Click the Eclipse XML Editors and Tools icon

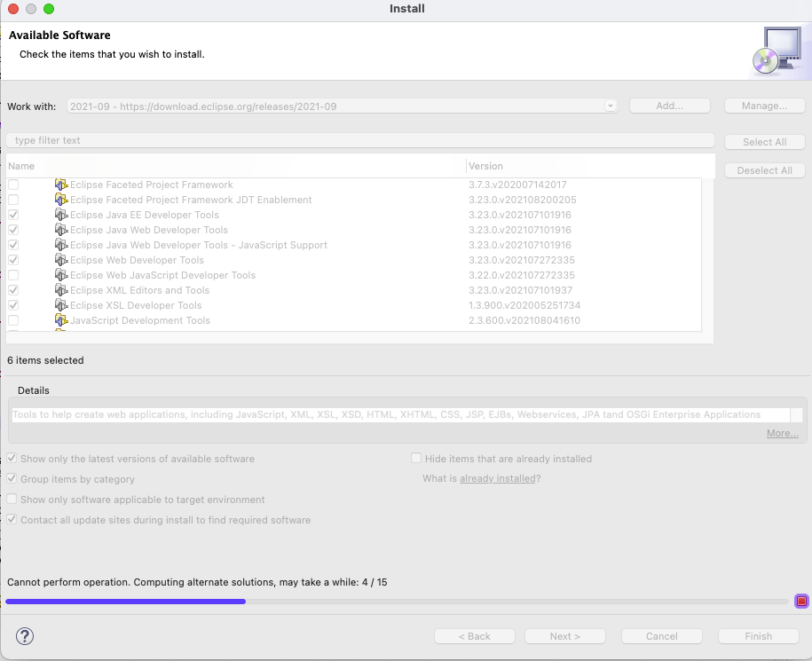point(61,290)
